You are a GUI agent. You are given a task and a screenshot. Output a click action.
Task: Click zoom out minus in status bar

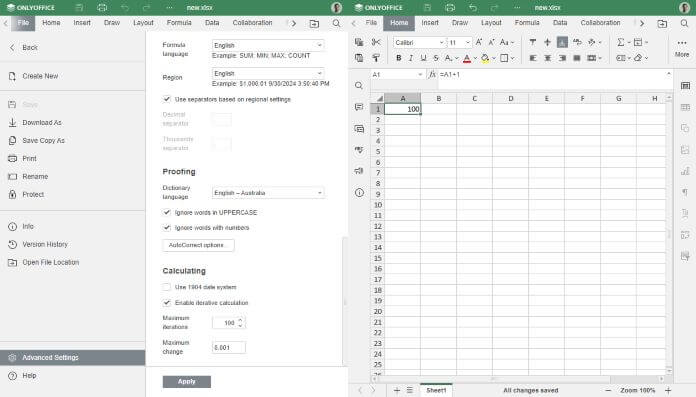coord(609,390)
